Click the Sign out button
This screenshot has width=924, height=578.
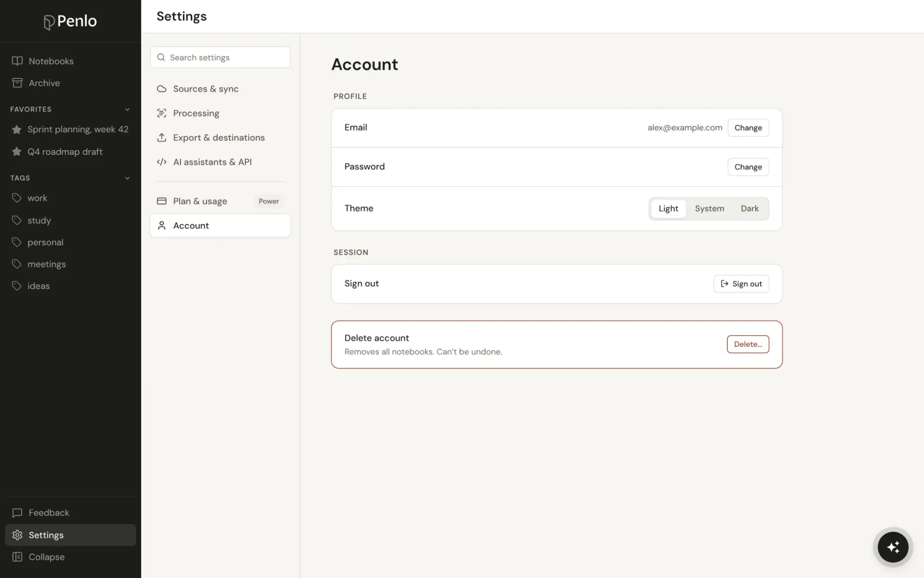[x=741, y=284]
